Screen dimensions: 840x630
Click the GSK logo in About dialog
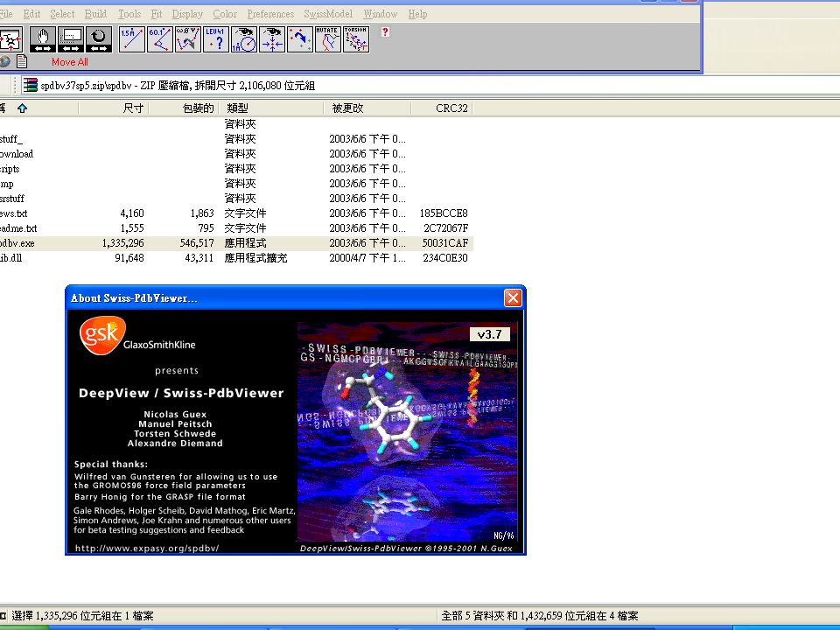pos(102,335)
